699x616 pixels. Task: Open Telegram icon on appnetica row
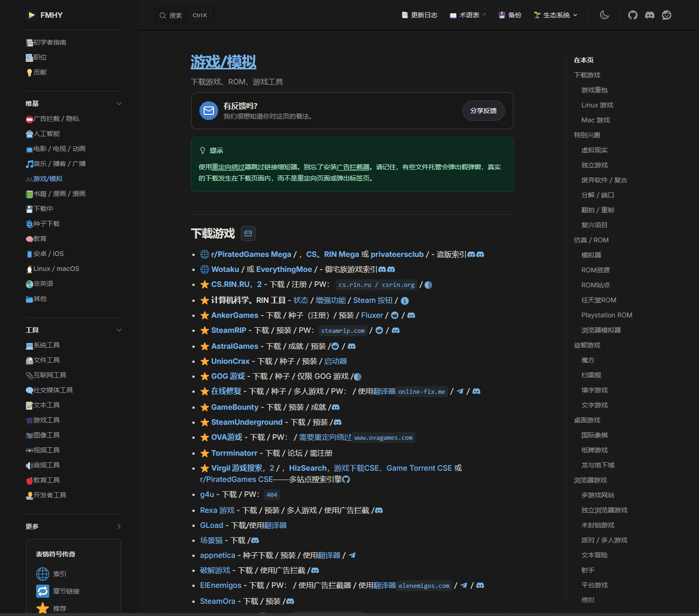(x=352, y=556)
